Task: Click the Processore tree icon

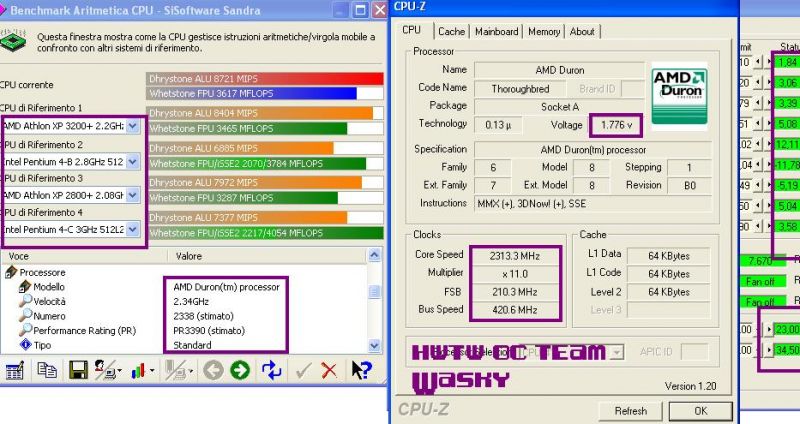Action: point(11,272)
